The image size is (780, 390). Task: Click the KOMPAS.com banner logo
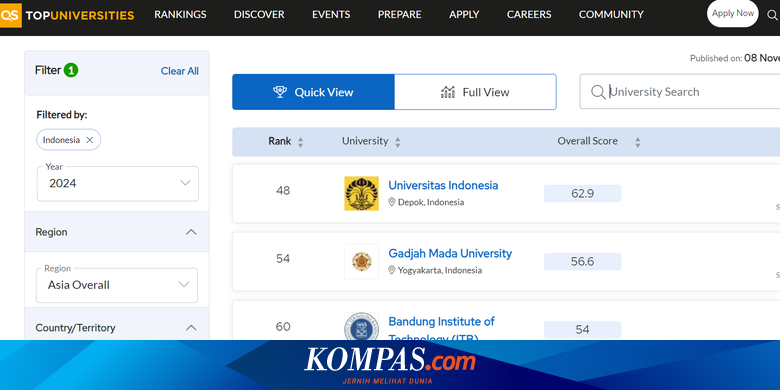390,365
